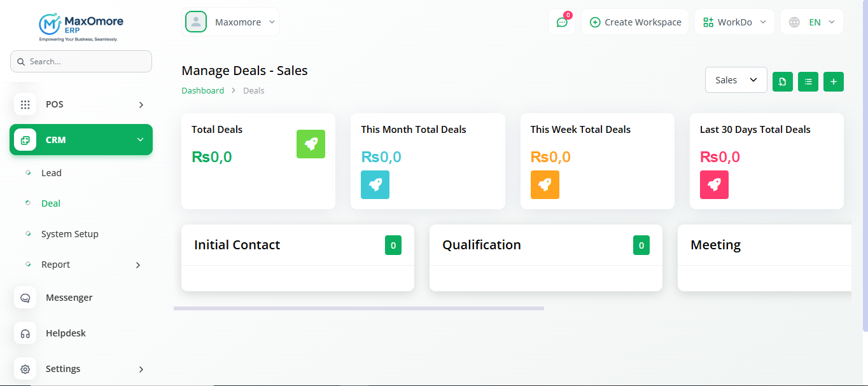Click the Manage Deals - Sales title
Image resolution: width=868 pixels, height=386 pixels.
tap(244, 71)
